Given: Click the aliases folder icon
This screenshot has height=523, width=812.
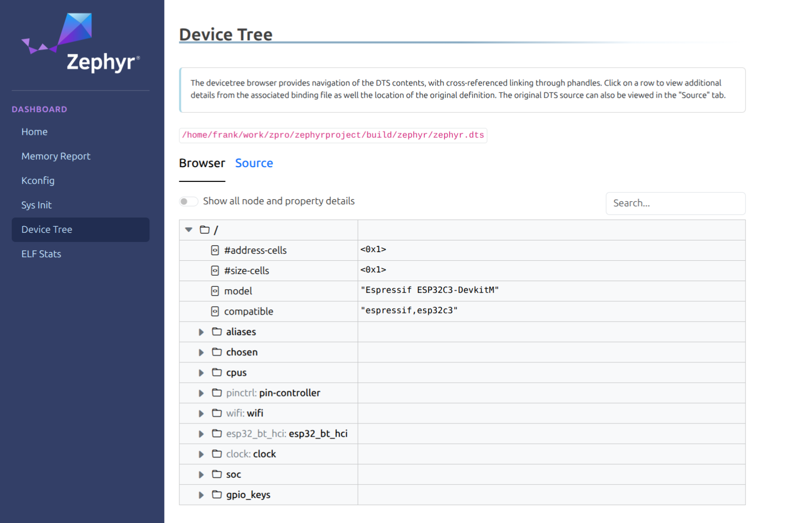Looking at the screenshot, I should tap(217, 331).
